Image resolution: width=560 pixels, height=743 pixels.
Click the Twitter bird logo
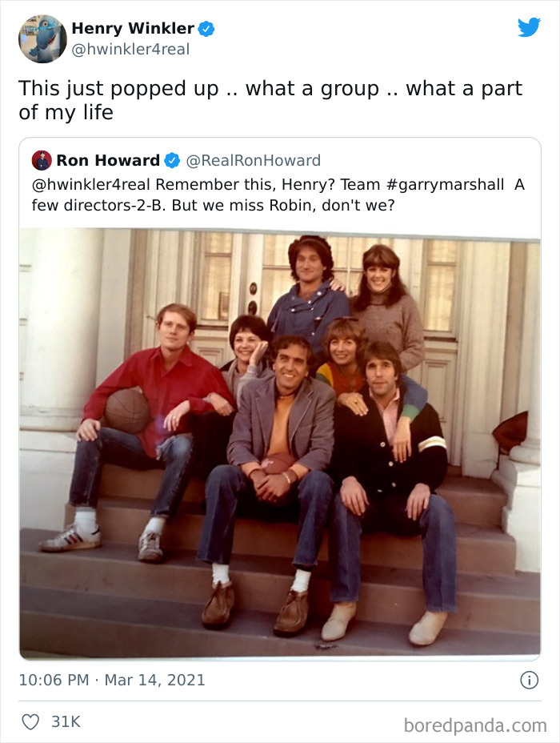point(530,26)
